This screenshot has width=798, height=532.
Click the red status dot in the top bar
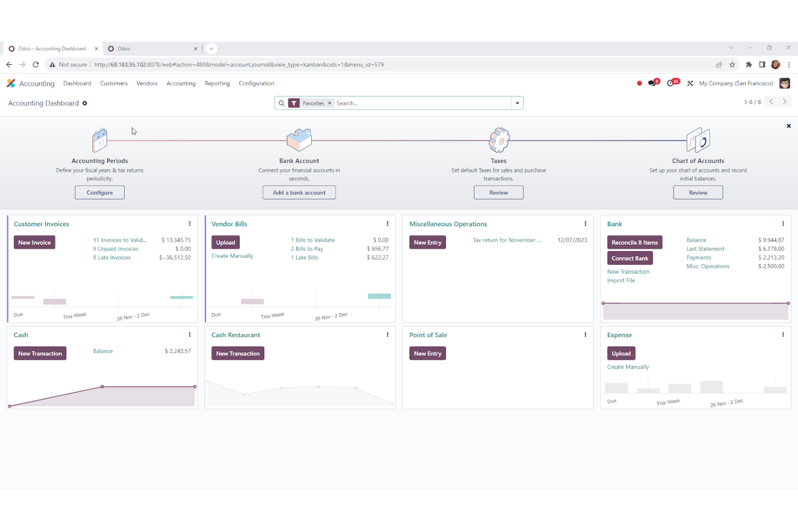pyautogui.click(x=639, y=82)
